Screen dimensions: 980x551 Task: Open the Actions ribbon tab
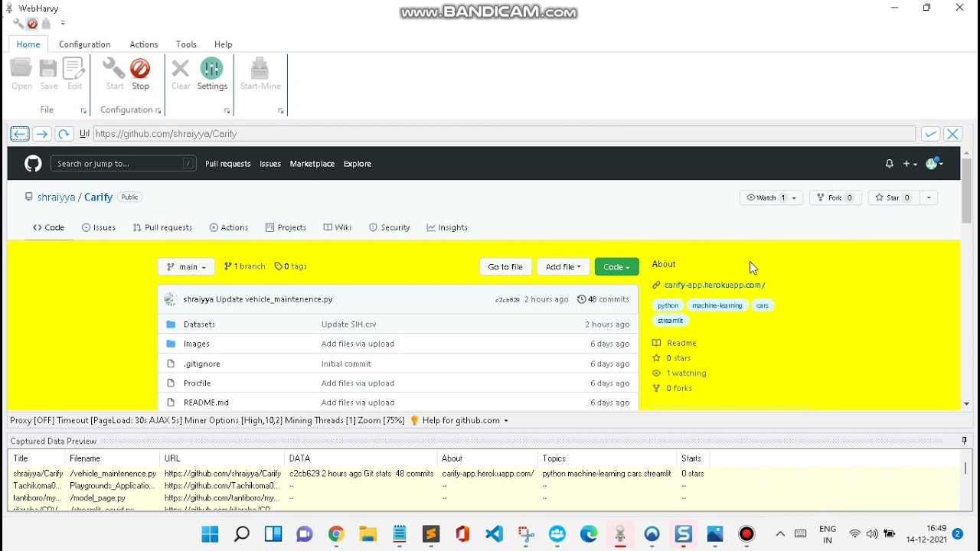[x=144, y=44]
